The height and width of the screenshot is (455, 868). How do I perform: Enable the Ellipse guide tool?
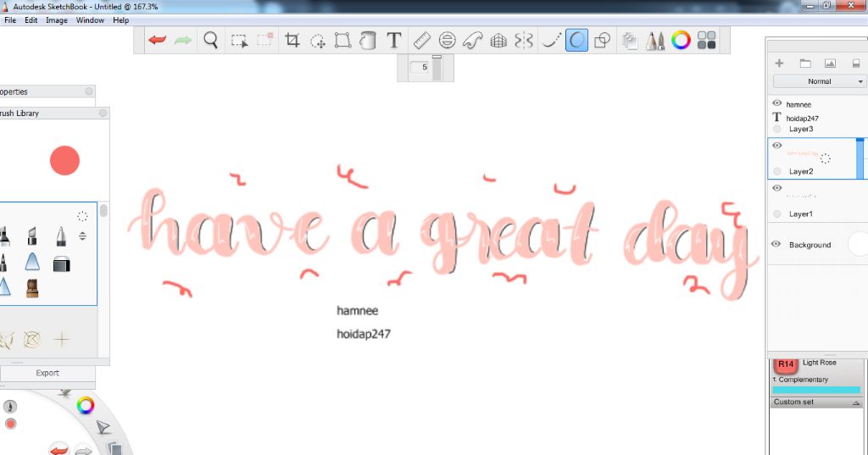point(448,41)
